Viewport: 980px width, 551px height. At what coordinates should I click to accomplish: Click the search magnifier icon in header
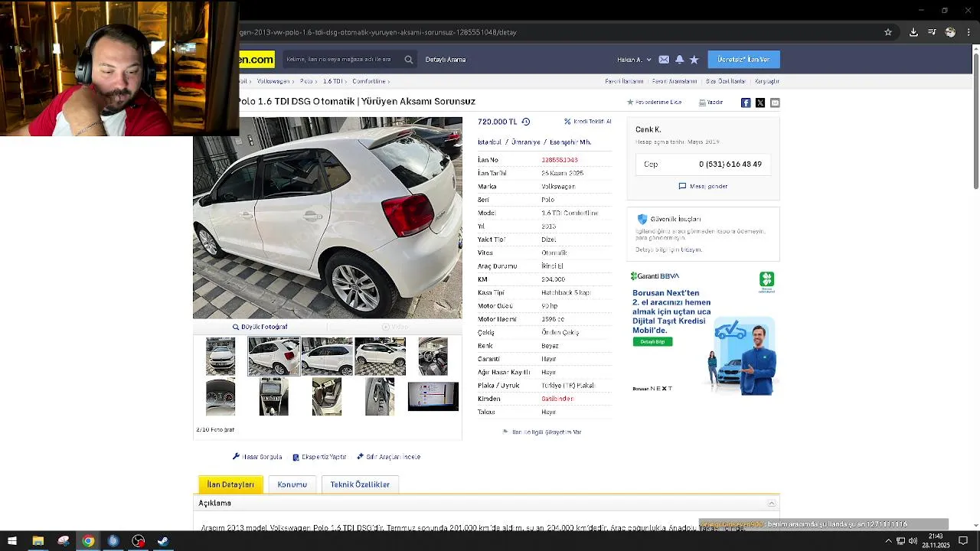408,60
